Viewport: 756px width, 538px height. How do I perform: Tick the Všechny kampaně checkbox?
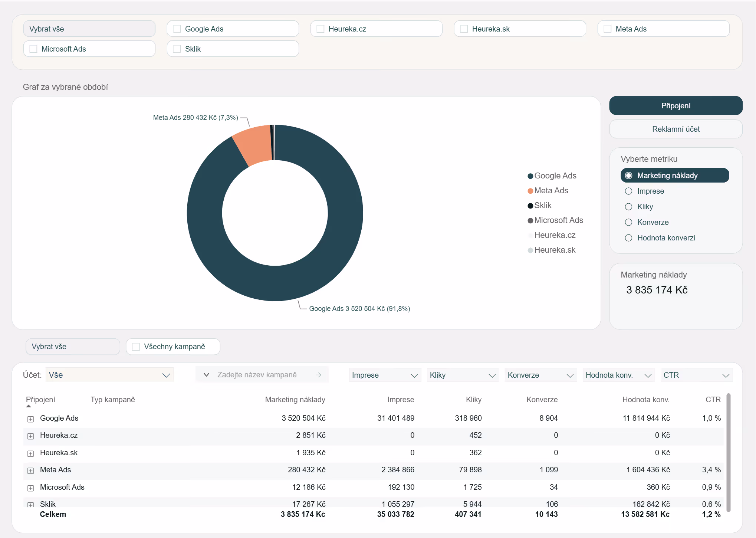tap(136, 347)
